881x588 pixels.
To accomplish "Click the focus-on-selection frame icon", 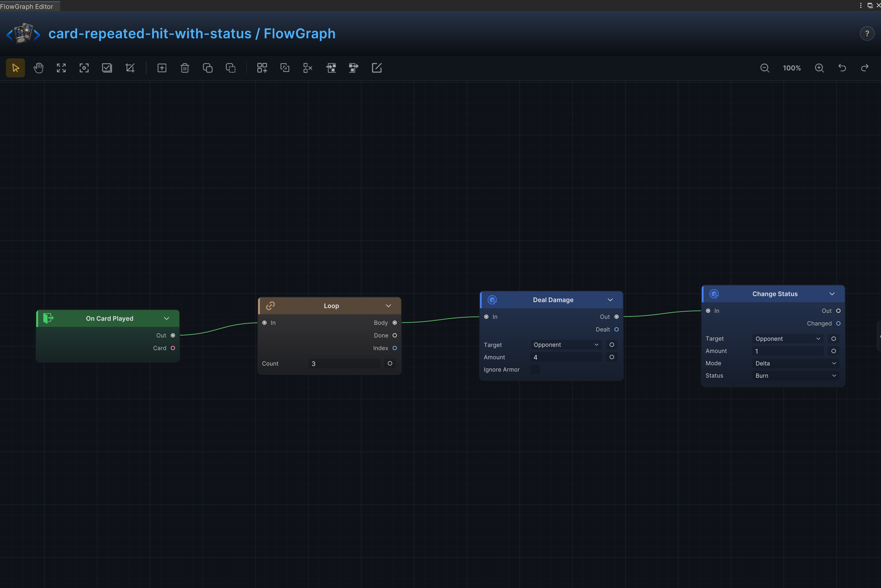I will tap(84, 68).
